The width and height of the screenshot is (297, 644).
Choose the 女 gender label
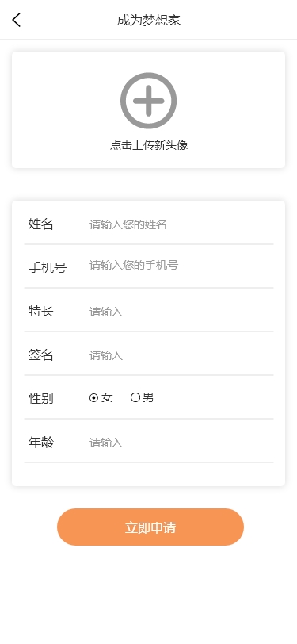tap(107, 397)
